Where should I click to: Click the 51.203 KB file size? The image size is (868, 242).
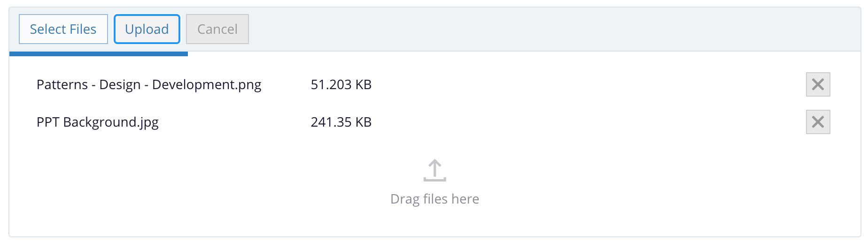[x=341, y=85]
